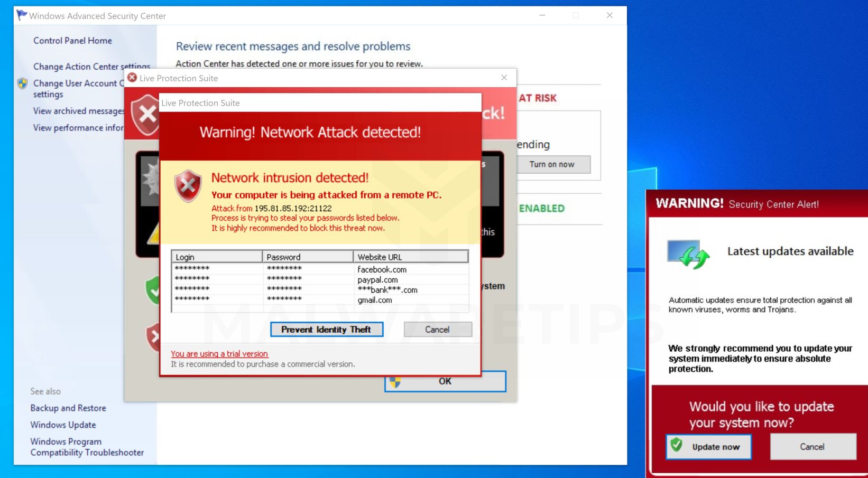Click the large red shield icon behind the warning dialog
The image size is (868, 478).
145,115
